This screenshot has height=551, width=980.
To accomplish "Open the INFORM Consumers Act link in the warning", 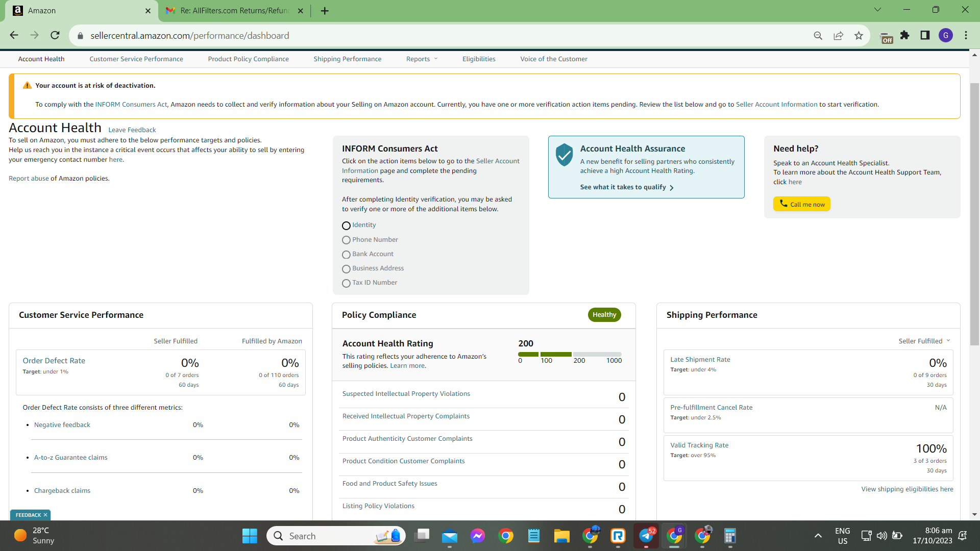I will 131,105.
